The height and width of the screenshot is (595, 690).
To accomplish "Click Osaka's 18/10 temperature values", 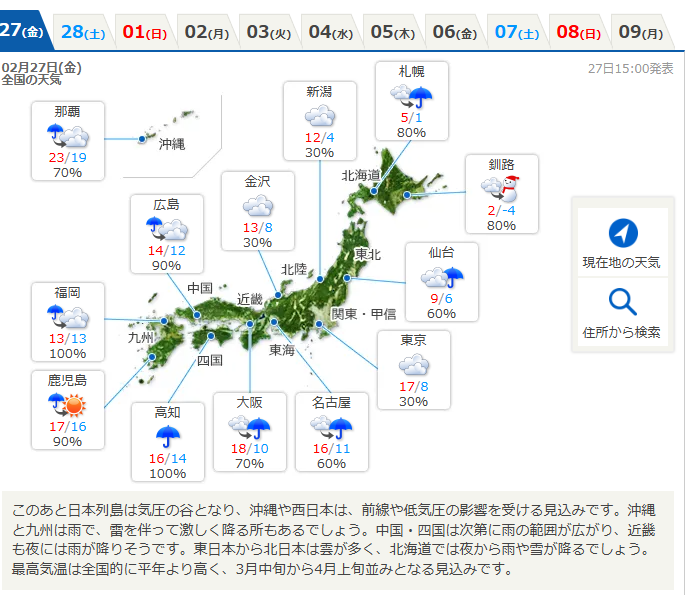I will tap(250, 448).
